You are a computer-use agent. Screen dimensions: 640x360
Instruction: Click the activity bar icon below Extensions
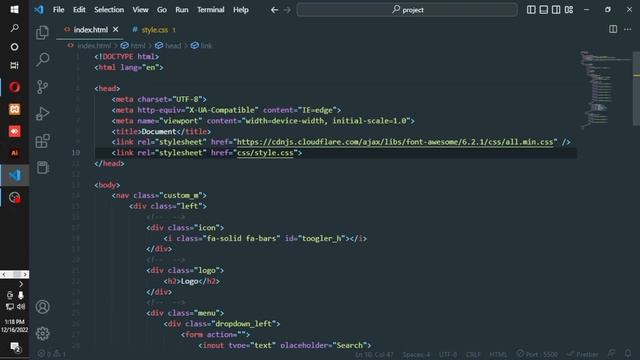tap(42, 167)
